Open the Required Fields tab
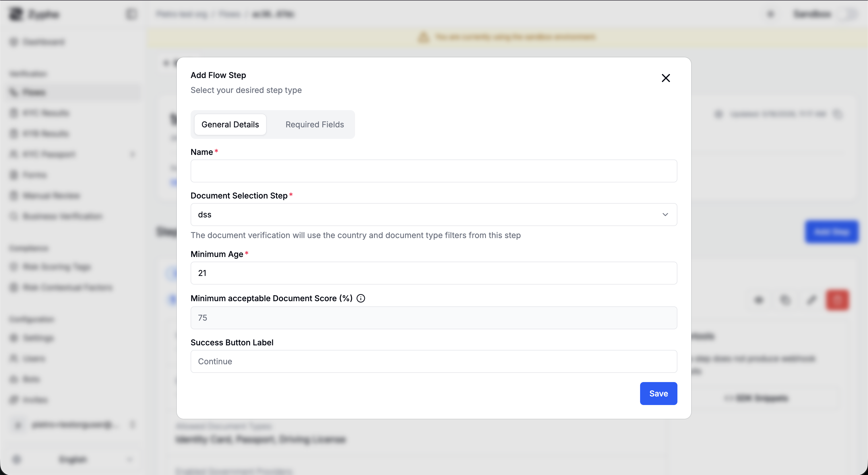Screen dimensions: 868x475 [x=314, y=124]
